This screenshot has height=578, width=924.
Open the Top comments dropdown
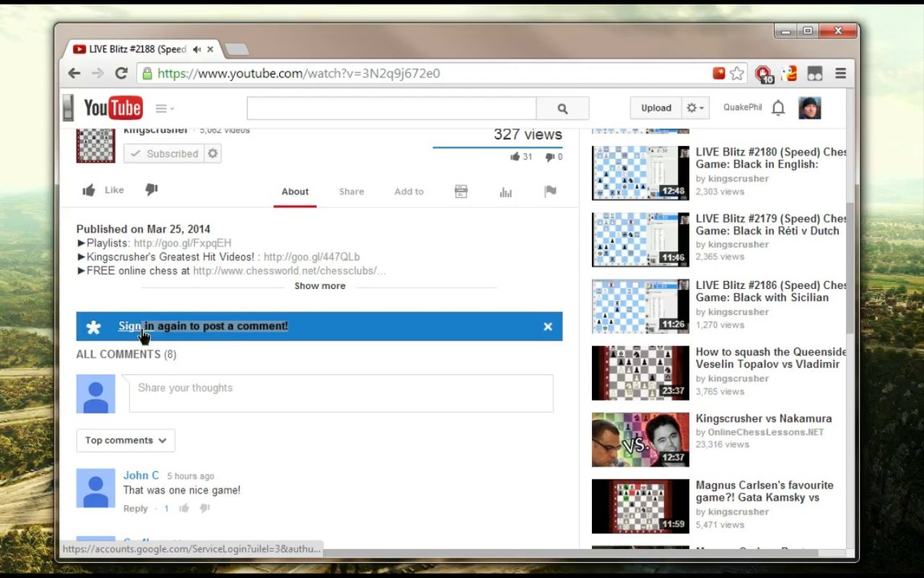[125, 441]
